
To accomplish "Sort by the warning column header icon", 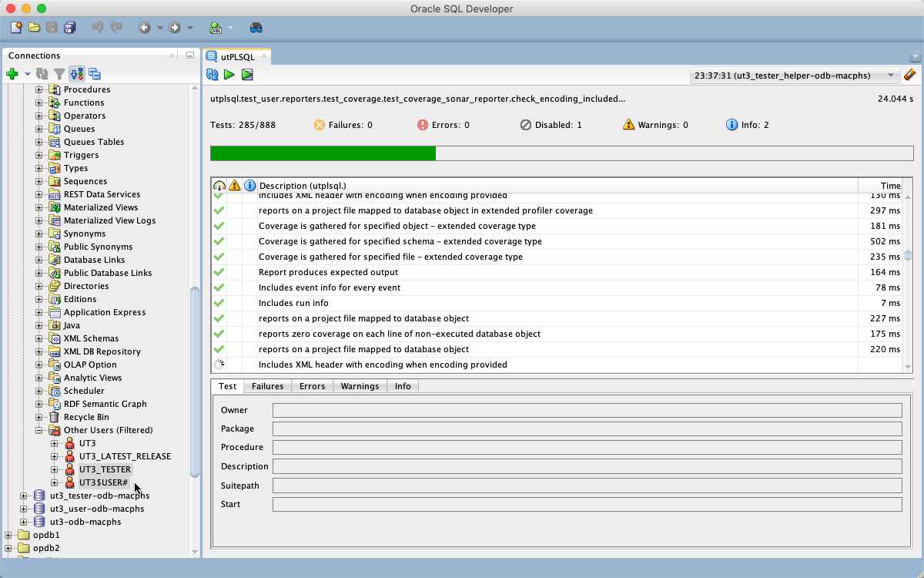I will 235,186.
